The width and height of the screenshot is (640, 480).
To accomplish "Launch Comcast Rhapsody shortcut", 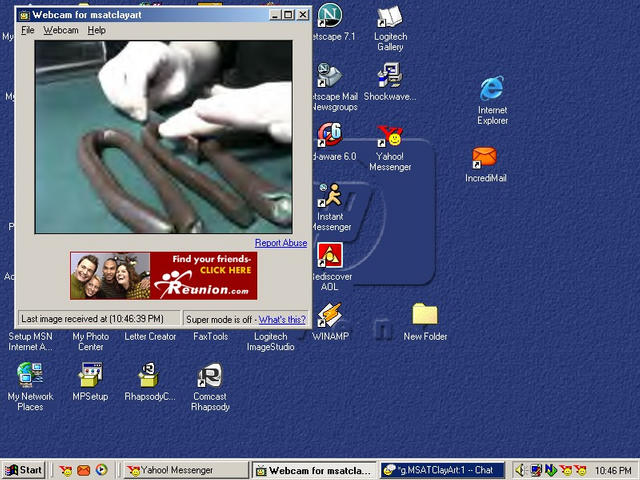I will coord(210,374).
